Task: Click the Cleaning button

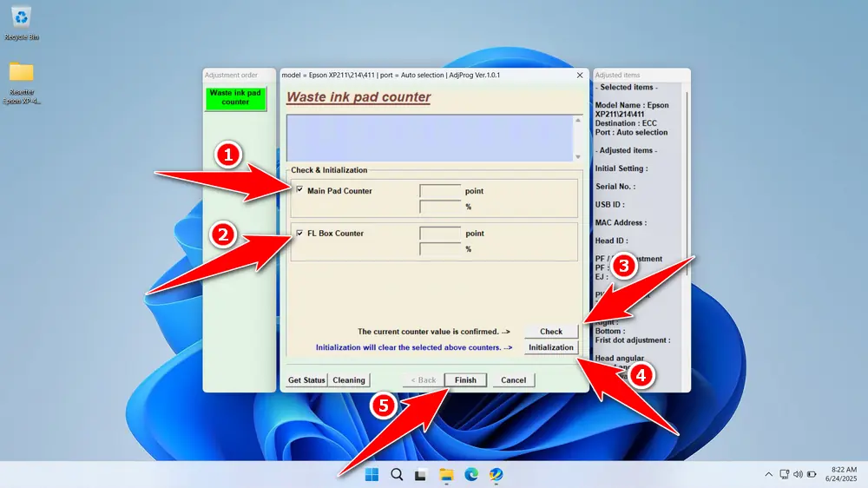Action: pos(349,380)
